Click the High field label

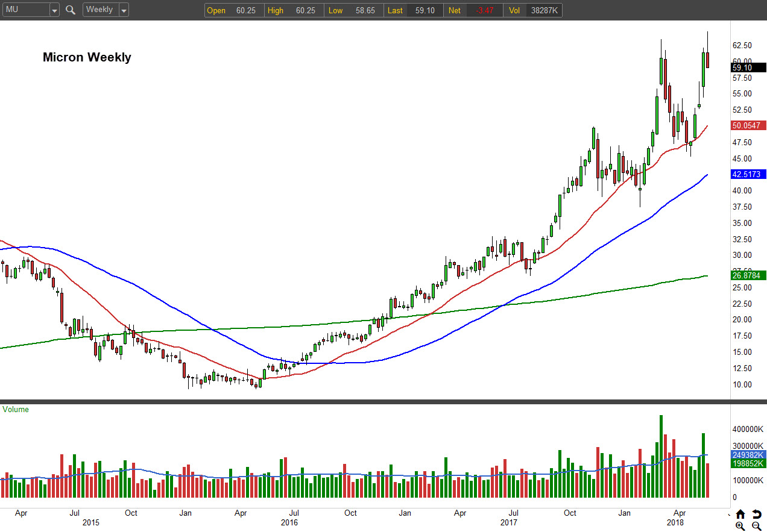[x=276, y=10]
